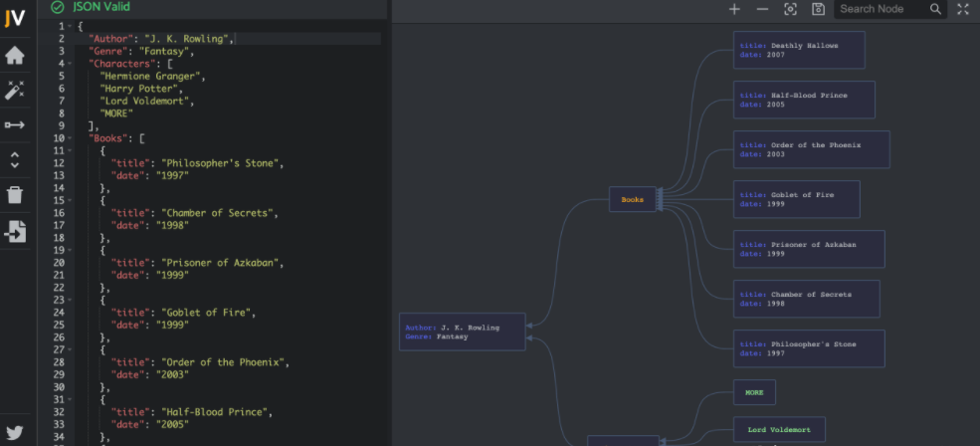The width and height of the screenshot is (980, 446).
Task: Click the JV logo in the sidebar
Action: pyautogui.click(x=15, y=16)
